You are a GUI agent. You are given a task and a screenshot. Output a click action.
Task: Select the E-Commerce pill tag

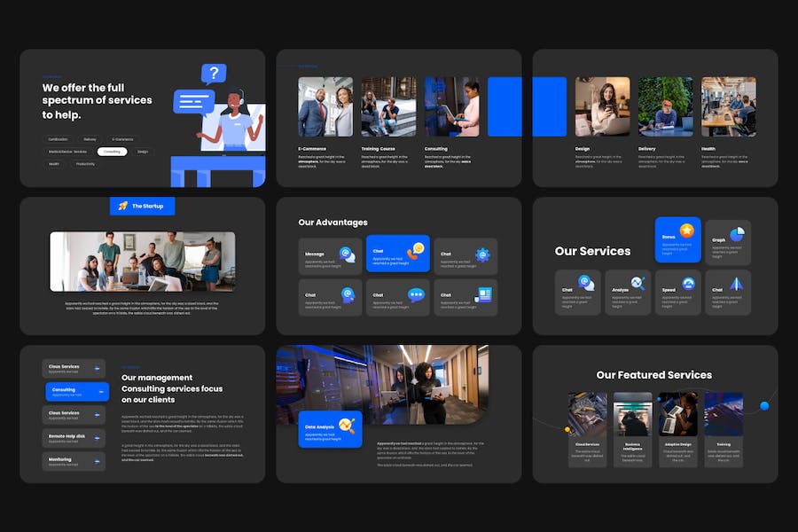[122, 139]
